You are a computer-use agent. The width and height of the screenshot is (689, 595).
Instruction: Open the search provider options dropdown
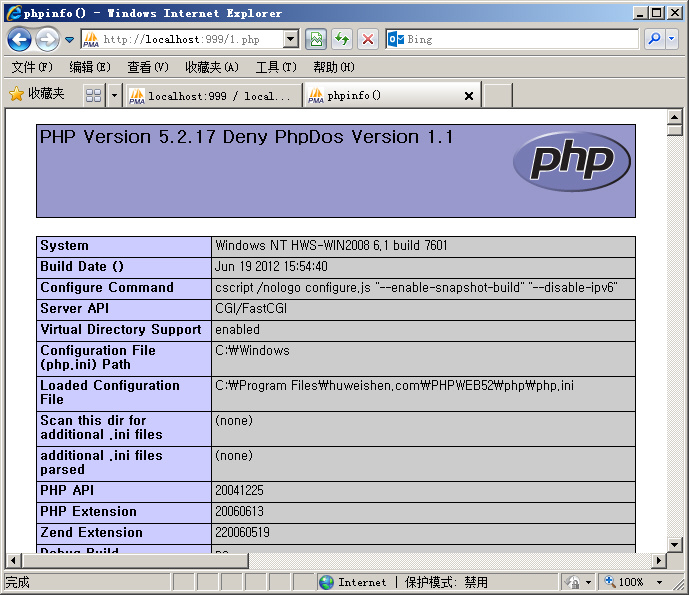coord(671,40)
